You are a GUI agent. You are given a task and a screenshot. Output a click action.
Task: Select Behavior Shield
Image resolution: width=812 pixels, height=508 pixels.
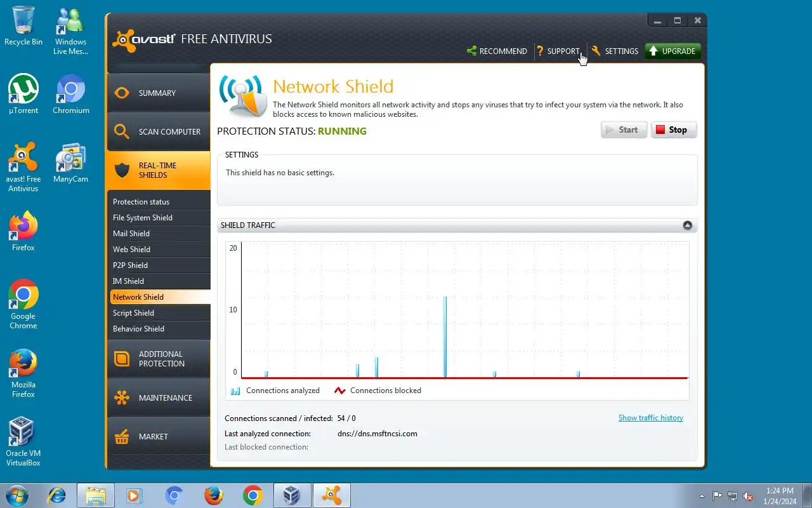pos(159,329)
